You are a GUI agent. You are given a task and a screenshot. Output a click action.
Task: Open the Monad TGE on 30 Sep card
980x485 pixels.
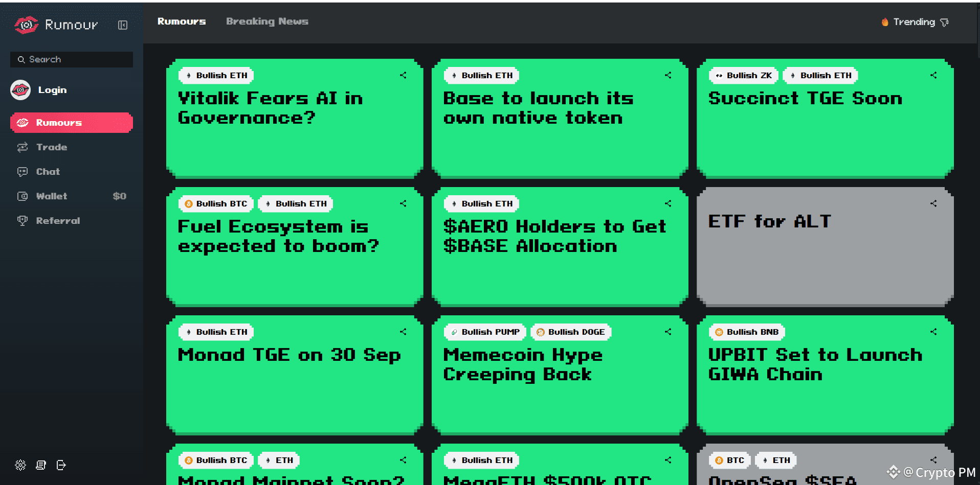(x=295, y=375)
